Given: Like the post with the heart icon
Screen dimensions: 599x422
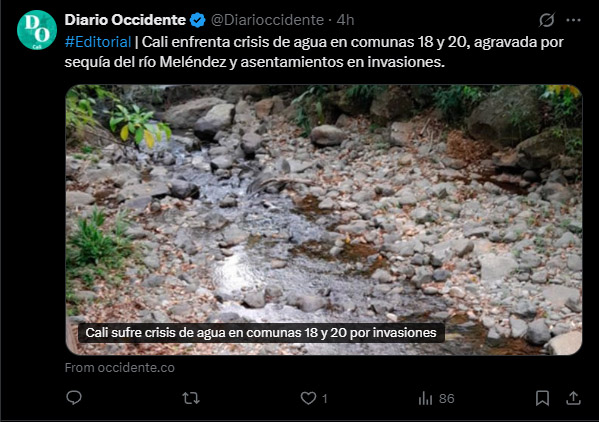Looking at the screenshot, I should [x=308, y=398].
